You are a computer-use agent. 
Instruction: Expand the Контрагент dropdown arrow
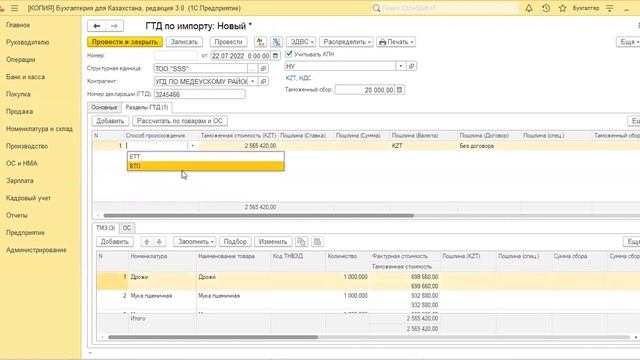coord(253,82)
